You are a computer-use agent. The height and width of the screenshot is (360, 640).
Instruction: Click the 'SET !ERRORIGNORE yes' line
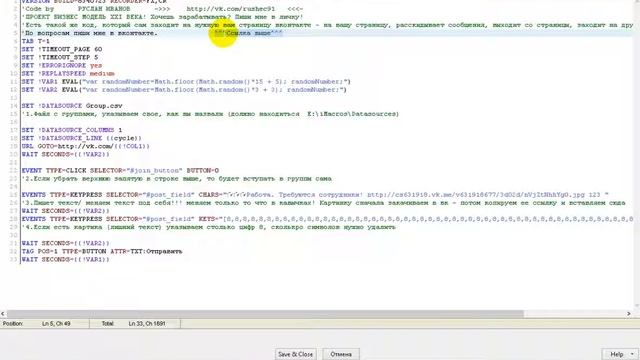(62, 65)
